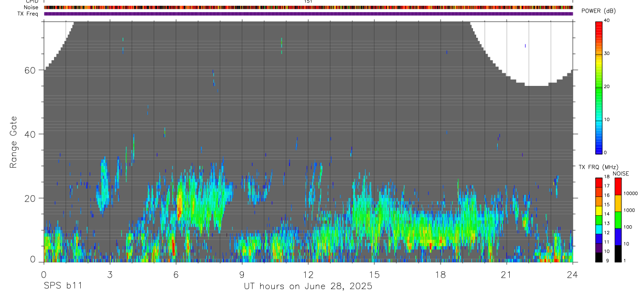Viewport: 644px width, 297px height.
Task: Click the POWER (dB) color bar
Action: [599, 87]
